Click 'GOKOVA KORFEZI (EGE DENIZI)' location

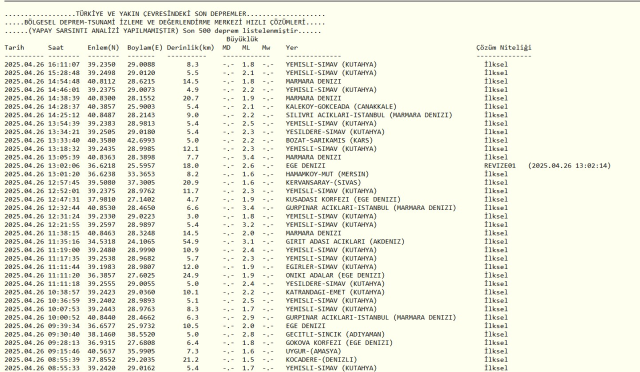tap(339, 343)
